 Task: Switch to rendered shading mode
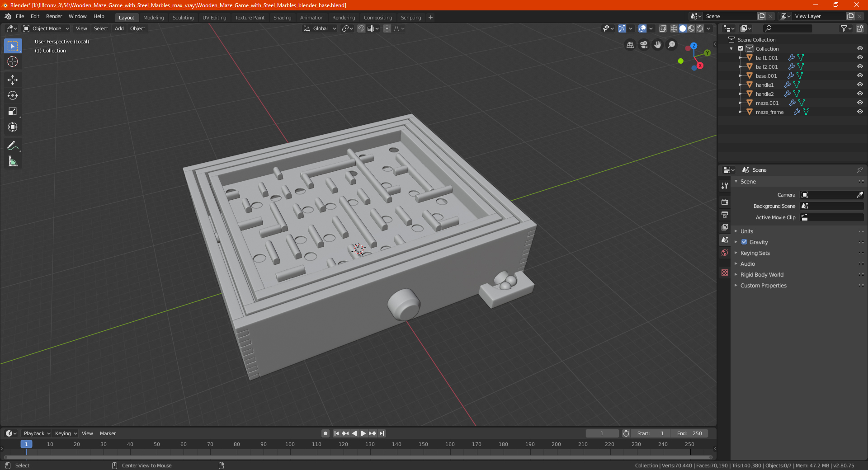700,28
